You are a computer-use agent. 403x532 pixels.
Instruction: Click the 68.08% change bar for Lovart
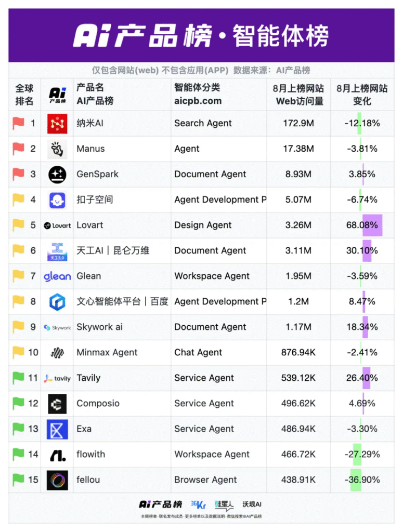(x=372, y=225)
